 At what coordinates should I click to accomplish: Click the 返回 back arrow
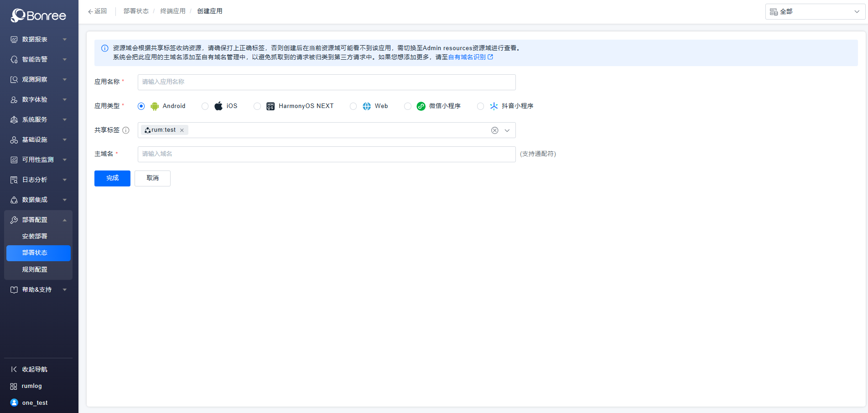[90, 11]
